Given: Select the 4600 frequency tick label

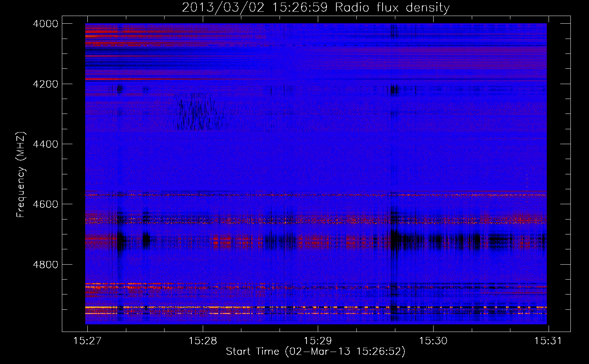Looking at the screenshot, I should coord(46,204).
